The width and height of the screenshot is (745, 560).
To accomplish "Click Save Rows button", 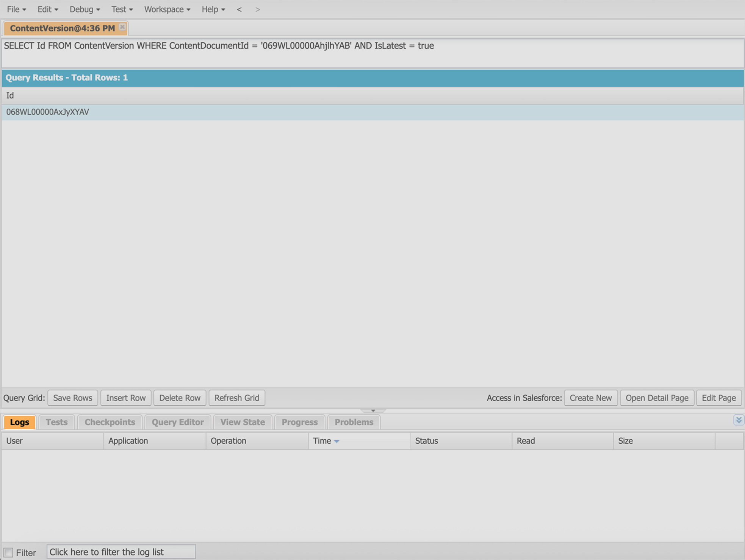I will coord(73,398).
